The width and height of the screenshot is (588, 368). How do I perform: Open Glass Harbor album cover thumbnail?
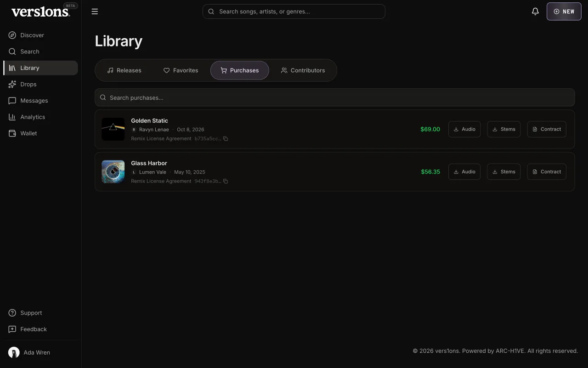113,172
